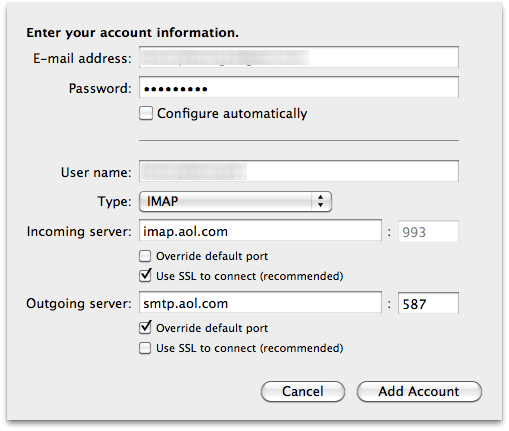
Task: Focus the Password field
Action: click(299, 87)
